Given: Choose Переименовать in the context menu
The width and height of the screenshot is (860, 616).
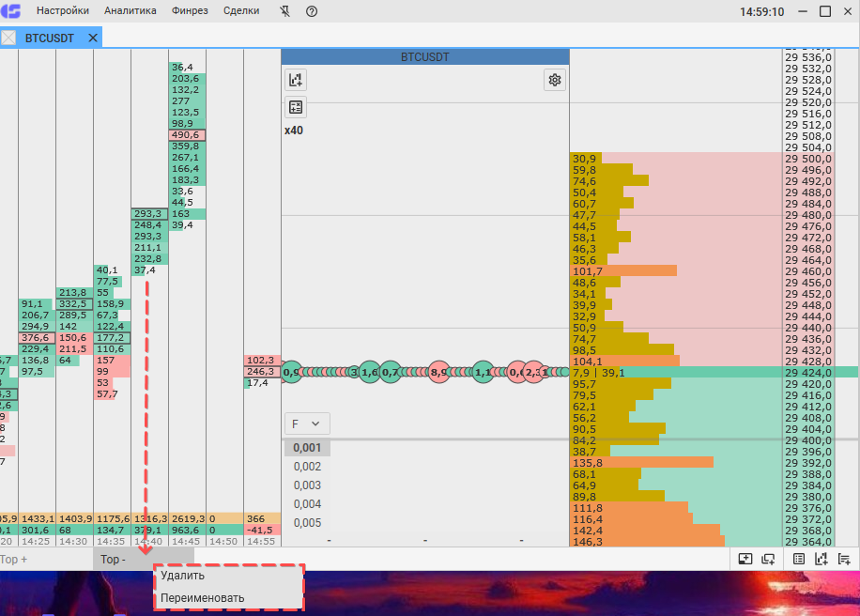Looking at the screenshot, I should pyautogui.click(x=203, y=598).
